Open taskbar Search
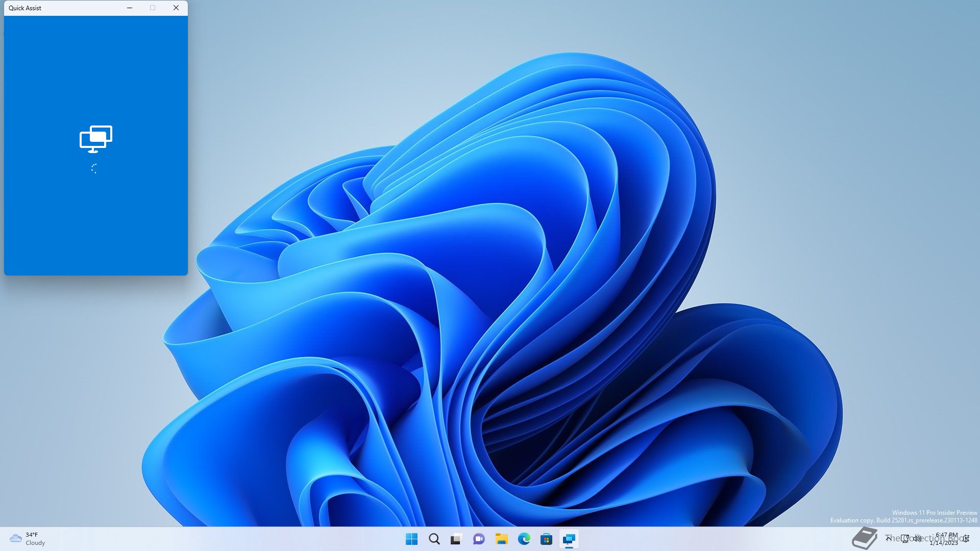The image size is (980, 551). [434, 539]
